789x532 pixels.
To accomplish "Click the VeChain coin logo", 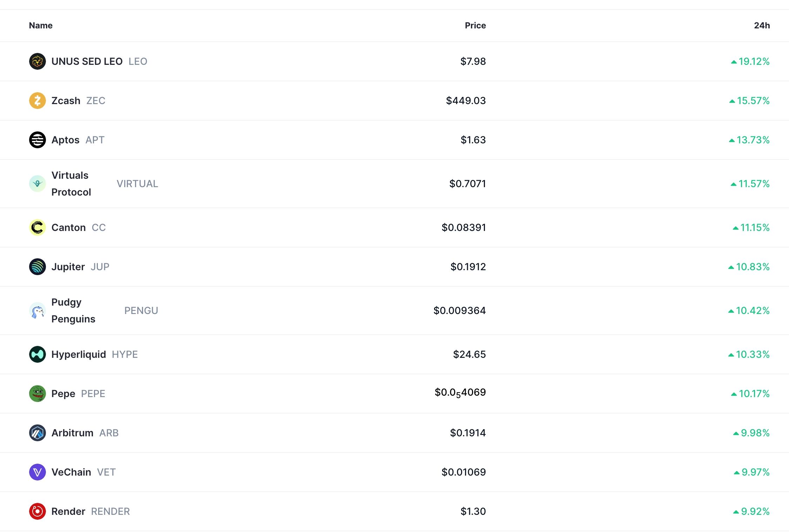I will [x=37, y=472].
